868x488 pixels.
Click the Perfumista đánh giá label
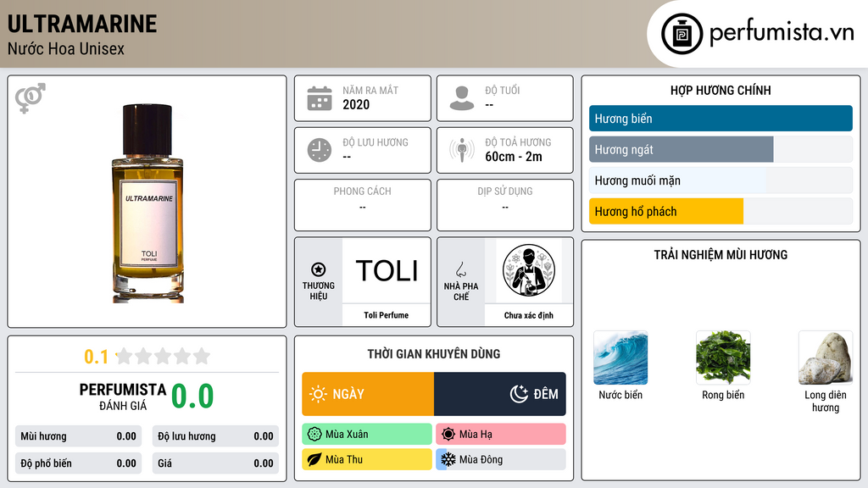tap(123, 396)
